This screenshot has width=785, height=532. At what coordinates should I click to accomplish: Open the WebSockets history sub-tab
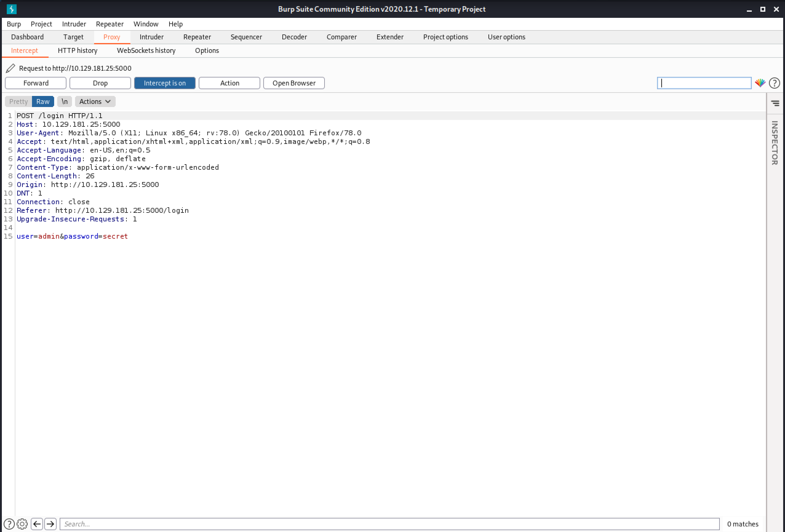coord(146,51)
